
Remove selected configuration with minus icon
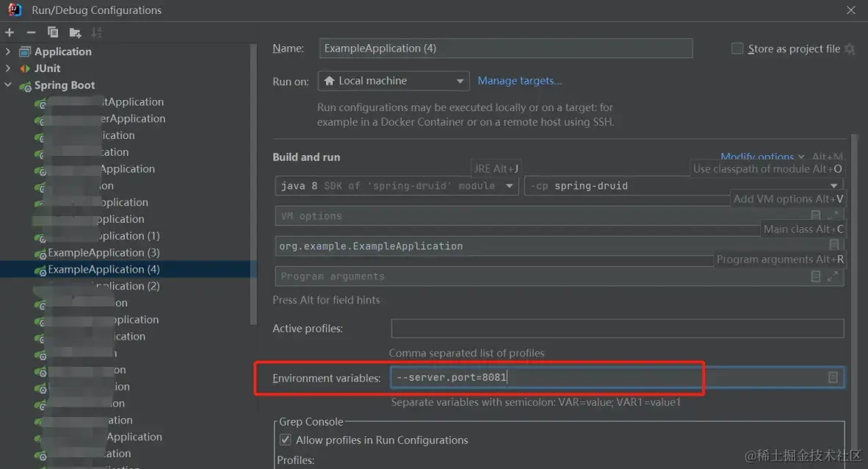coord(31,32)
